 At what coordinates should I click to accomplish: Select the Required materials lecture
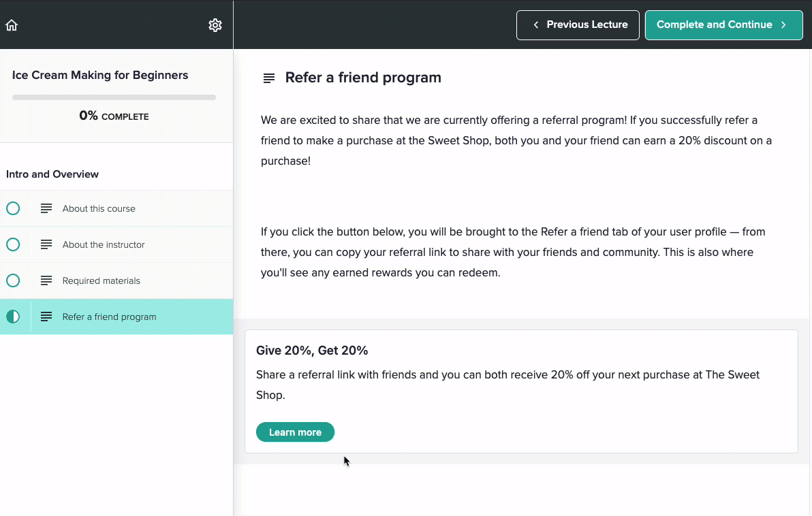pyautogui.click(x=100, y=280)
